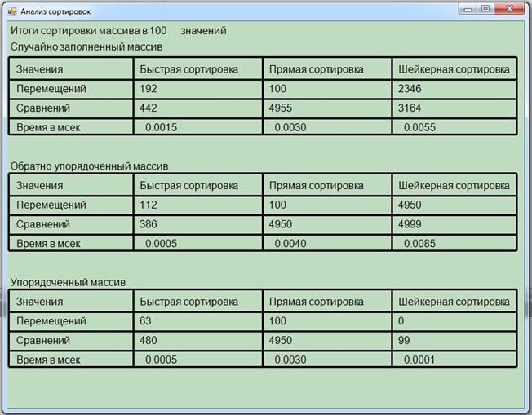Minimize the Анализ сортировок window
The image size is (532, 415).
tap(468, 9)
